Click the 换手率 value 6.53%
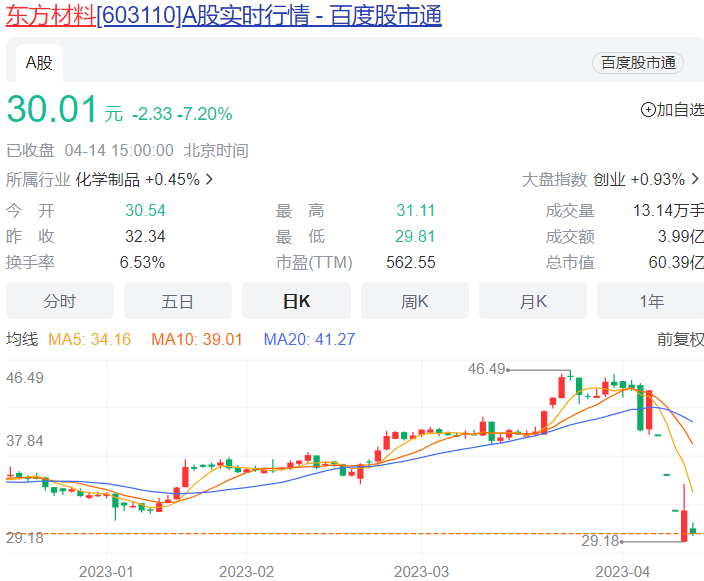 pos(142,262)
